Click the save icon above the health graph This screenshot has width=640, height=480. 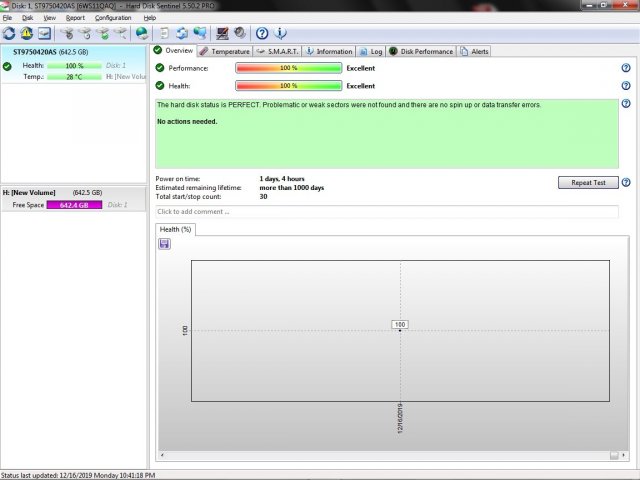tap(164, 244)
